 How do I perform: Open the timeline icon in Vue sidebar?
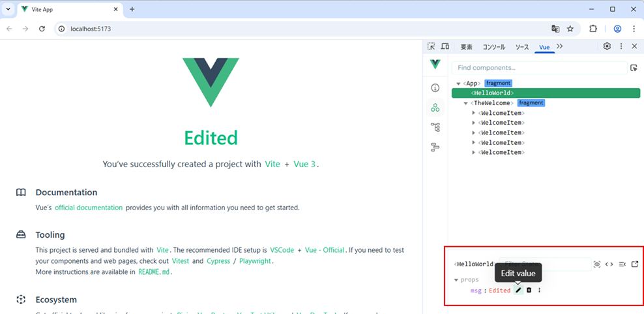(435, 147)
